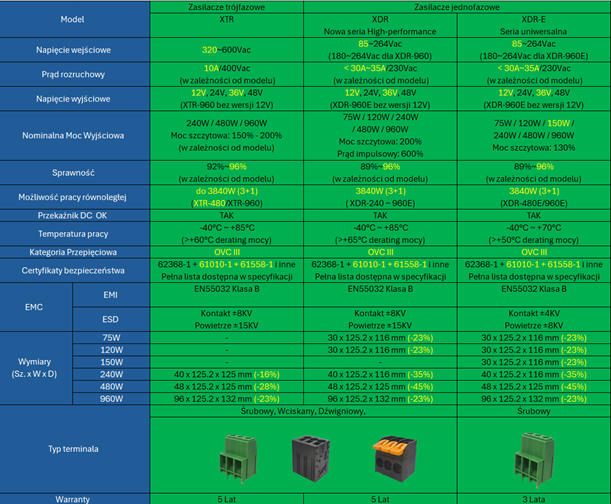
Task: Click the 'Prąd rozruchowy' row label
Action: [73, 73]
